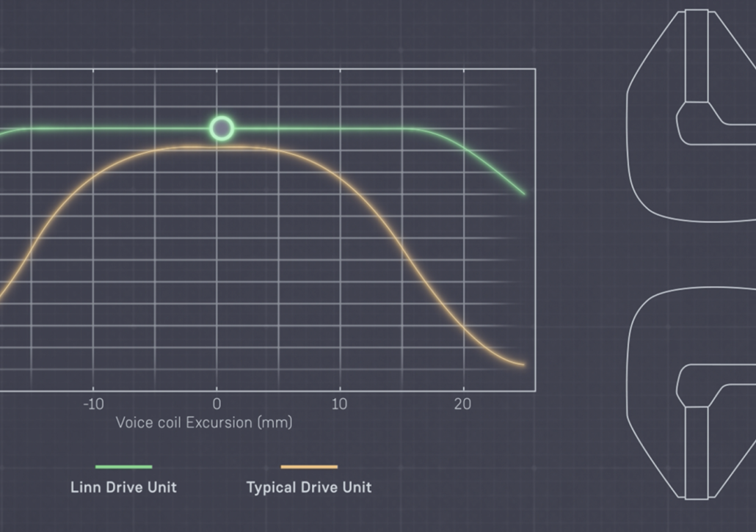Click the 20 x-axis tick label

coord(462,404)
